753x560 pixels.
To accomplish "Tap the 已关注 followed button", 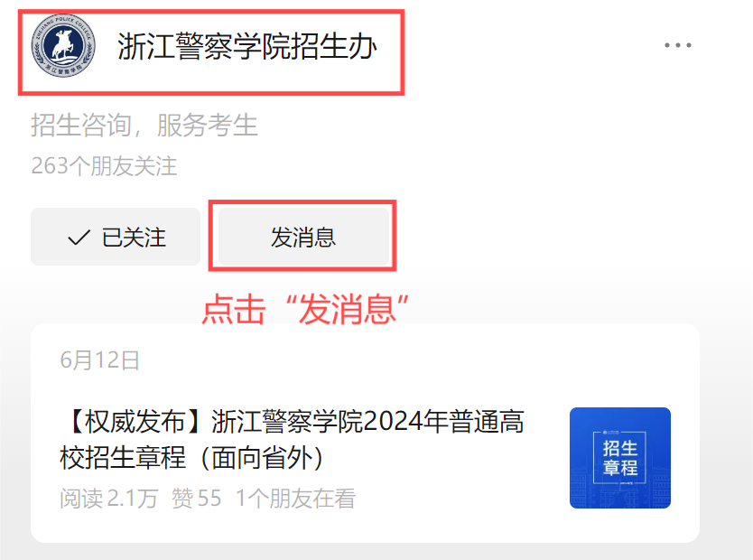I will pyautogui.click(x=116, y=237).
